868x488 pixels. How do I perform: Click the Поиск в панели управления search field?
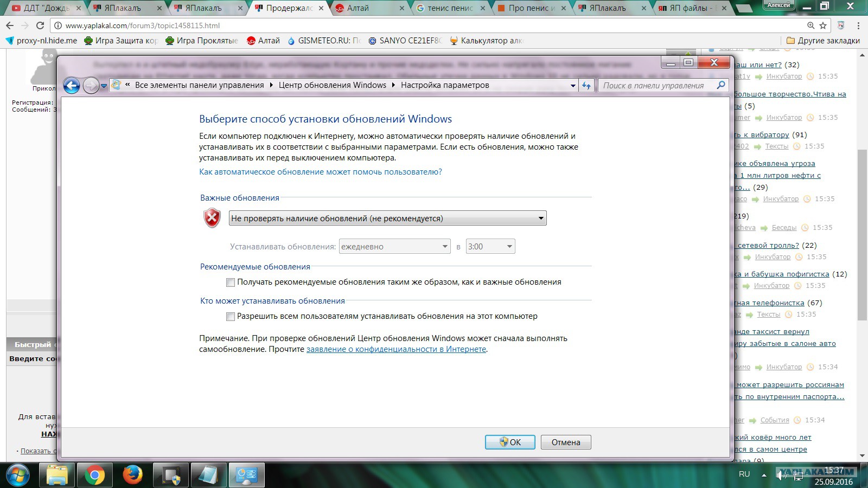tap(658, 85)
